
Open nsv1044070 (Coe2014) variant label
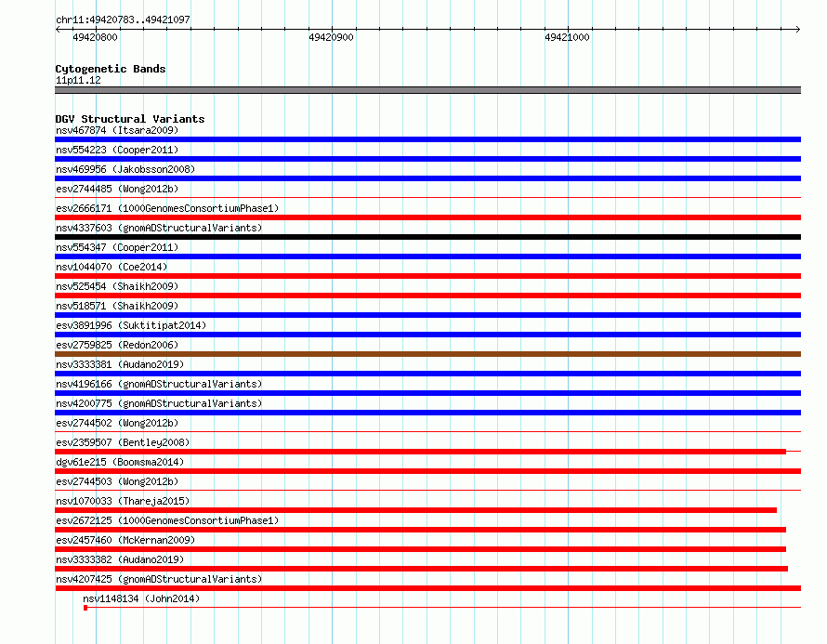[112, 267]
